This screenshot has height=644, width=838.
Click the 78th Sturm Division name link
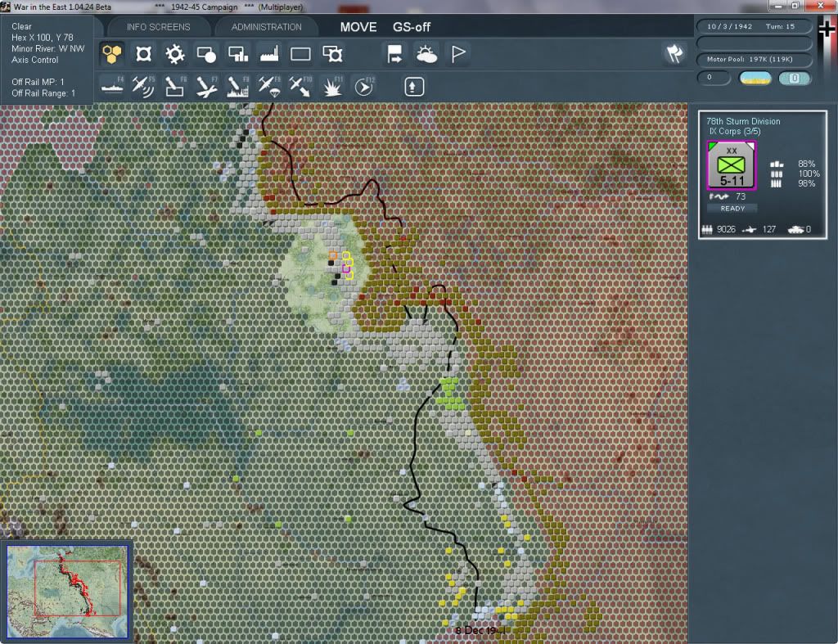pyautogui.click(x=743, y=121)
